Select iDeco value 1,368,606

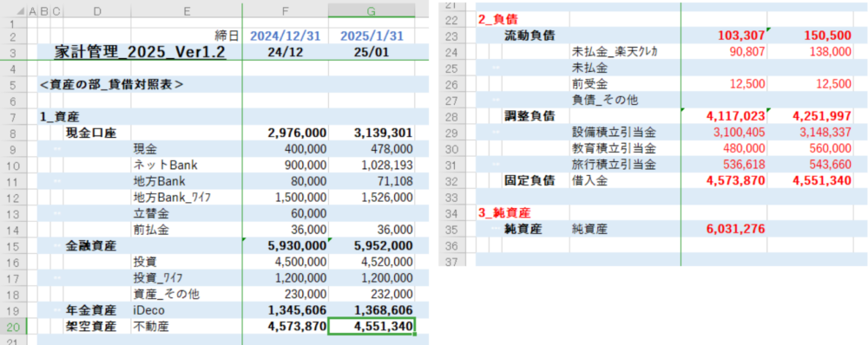pos(372,310)
